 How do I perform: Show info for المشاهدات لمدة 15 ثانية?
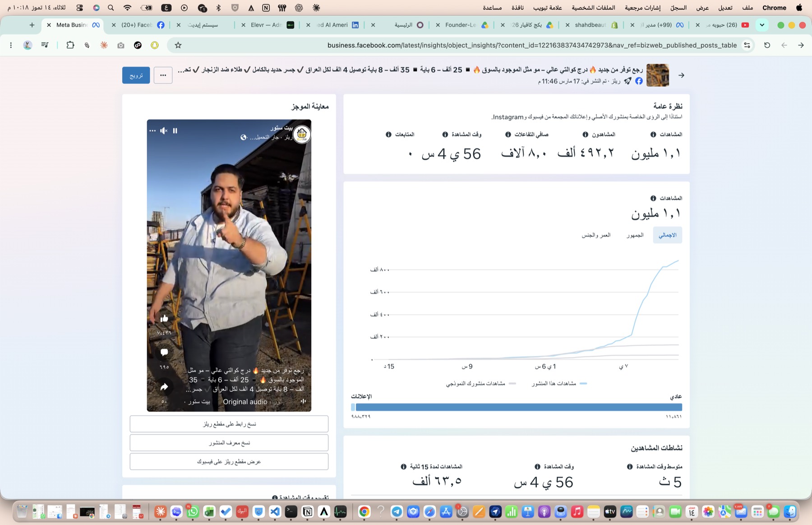(x=403, y=467)
